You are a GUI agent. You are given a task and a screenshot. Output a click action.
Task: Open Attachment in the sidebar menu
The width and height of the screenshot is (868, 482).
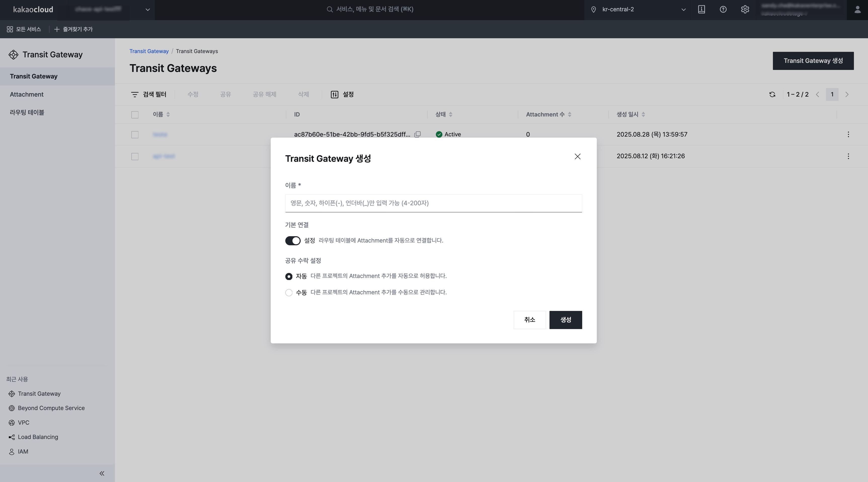pos(27,95)
